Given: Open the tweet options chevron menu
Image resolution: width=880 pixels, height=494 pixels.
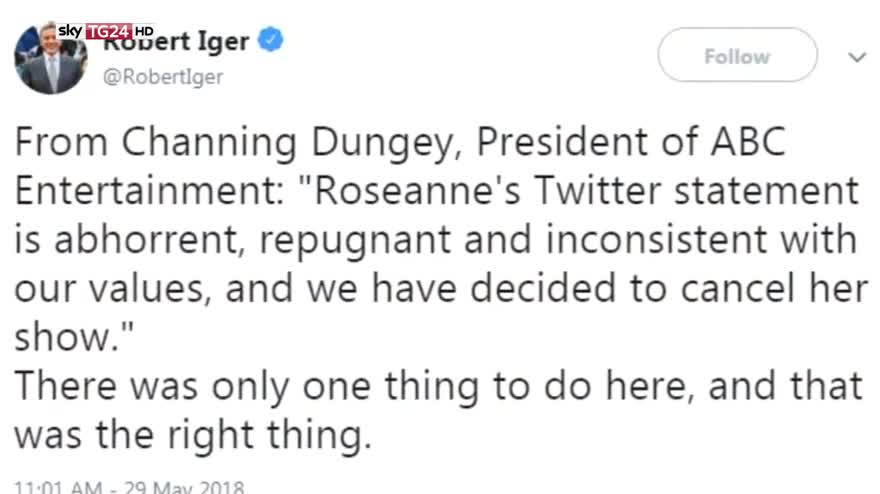Looking at the screenshot, I should [x=856, y=58].
